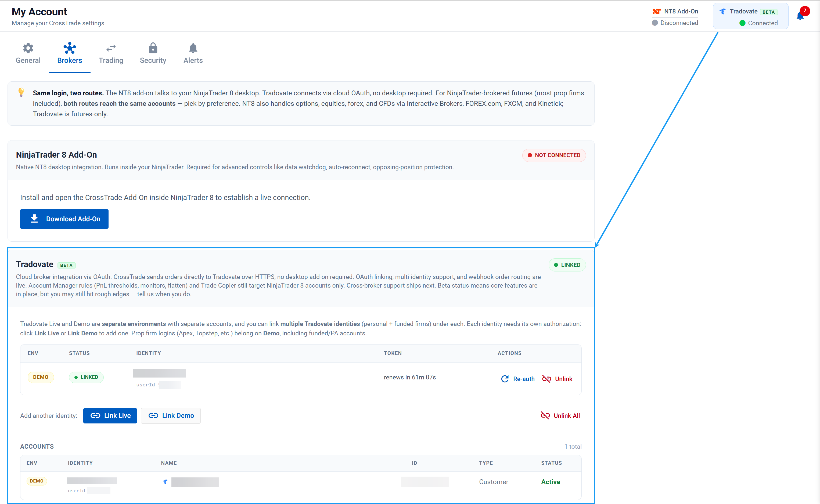The width and height of the screenshot is (820, 504).
Task: Click the Alerts bell icon
Action: coord(193,48)
